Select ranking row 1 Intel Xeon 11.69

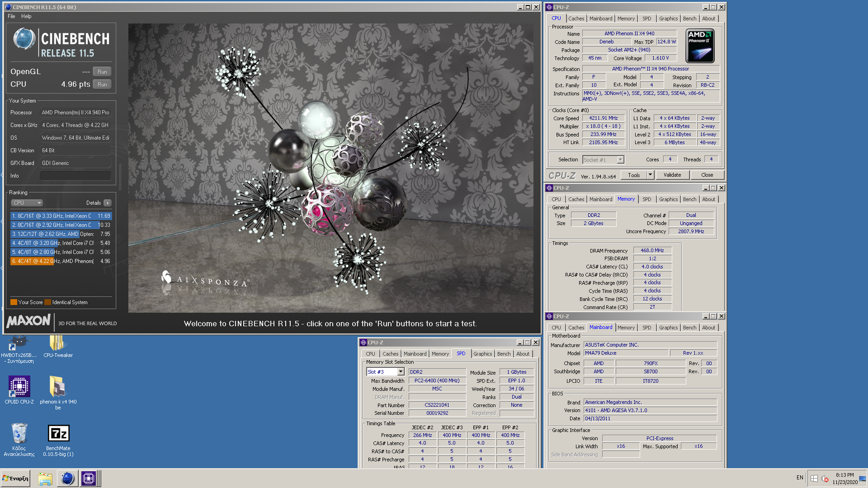click(x=61, y=216)
